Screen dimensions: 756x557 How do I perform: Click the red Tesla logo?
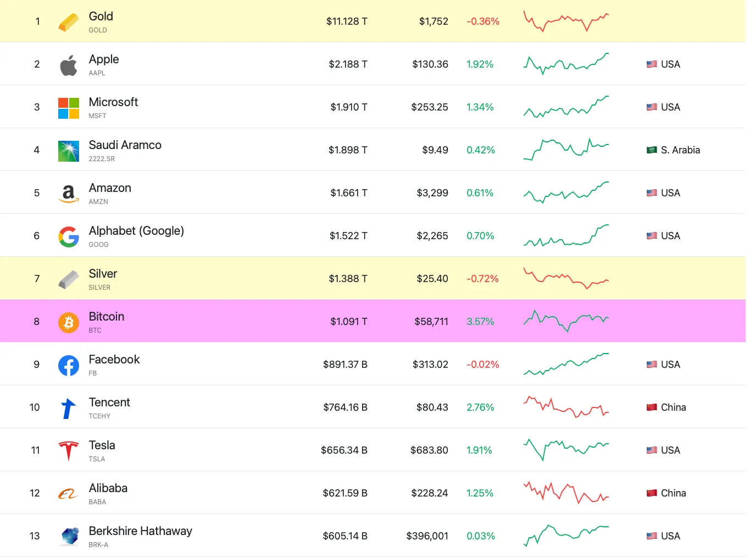tap(69, 451)
